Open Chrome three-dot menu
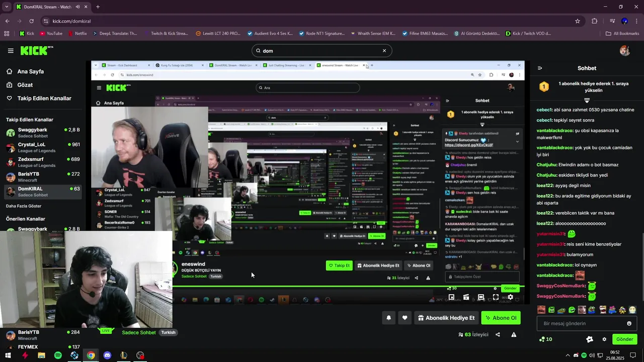Image resolution: width=644 pixels, height=362 pixels. (x=636, y=21)
